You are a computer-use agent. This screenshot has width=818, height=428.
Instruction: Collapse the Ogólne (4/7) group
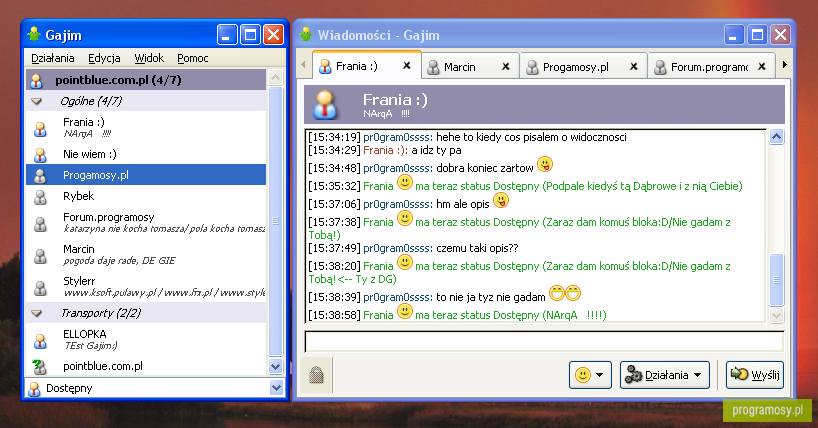tap(37, 101)
